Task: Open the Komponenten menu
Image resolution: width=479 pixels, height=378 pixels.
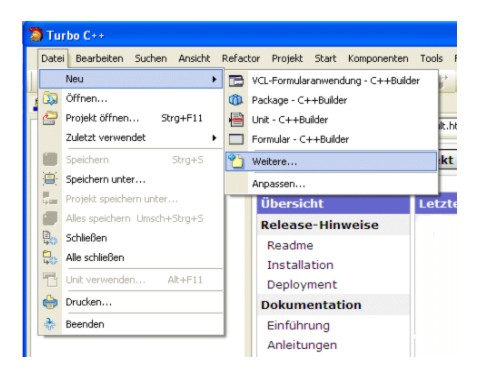Action: [x=378, y=59]
